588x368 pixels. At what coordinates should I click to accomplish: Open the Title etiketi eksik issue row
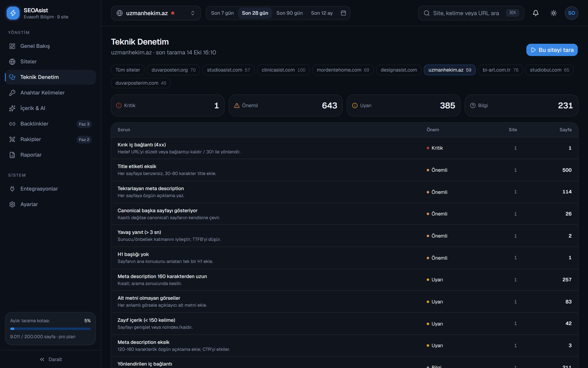point(345,170)
